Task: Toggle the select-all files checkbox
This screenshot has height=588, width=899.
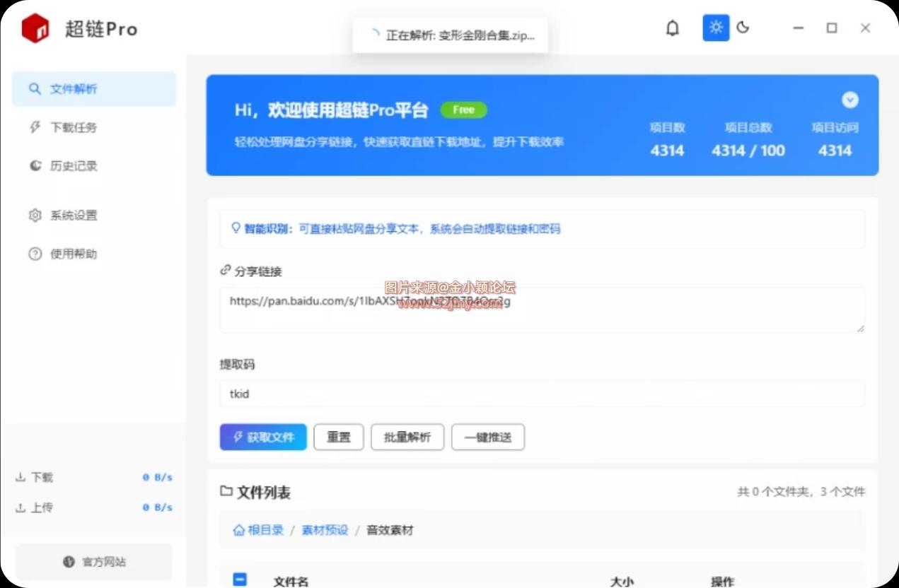Action: [240, 580]
